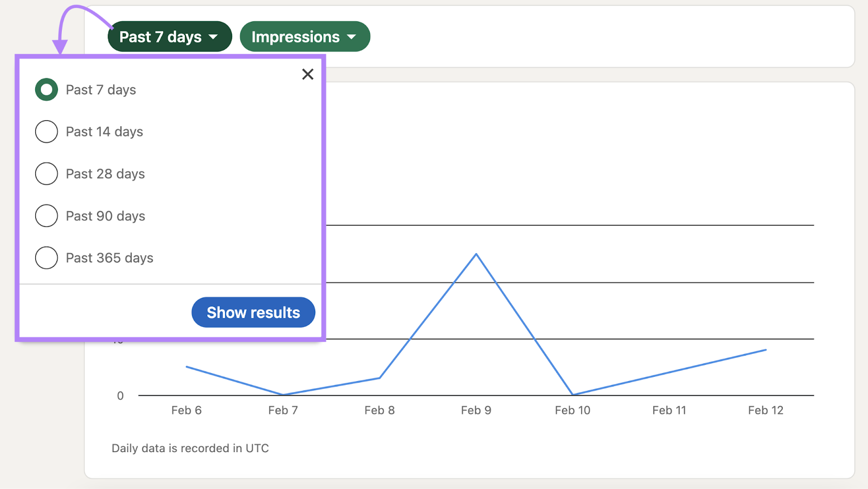Select the Past 14 days radio button
This screenshot has width=868, height=489.
[x=46, y=131]
